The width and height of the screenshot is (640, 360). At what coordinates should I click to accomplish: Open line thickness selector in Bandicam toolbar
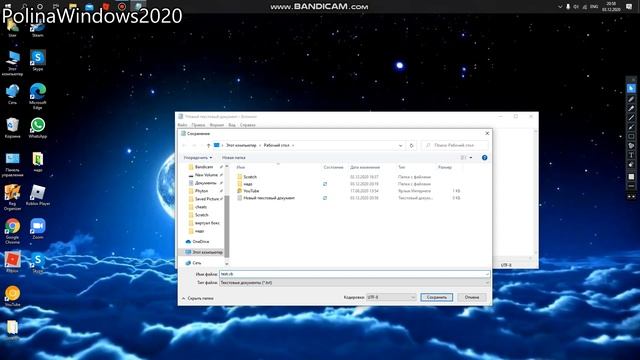coord(631,186)
